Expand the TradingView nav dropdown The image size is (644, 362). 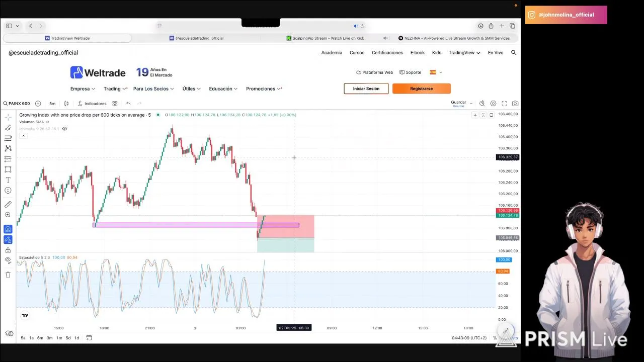coord(464,53)
